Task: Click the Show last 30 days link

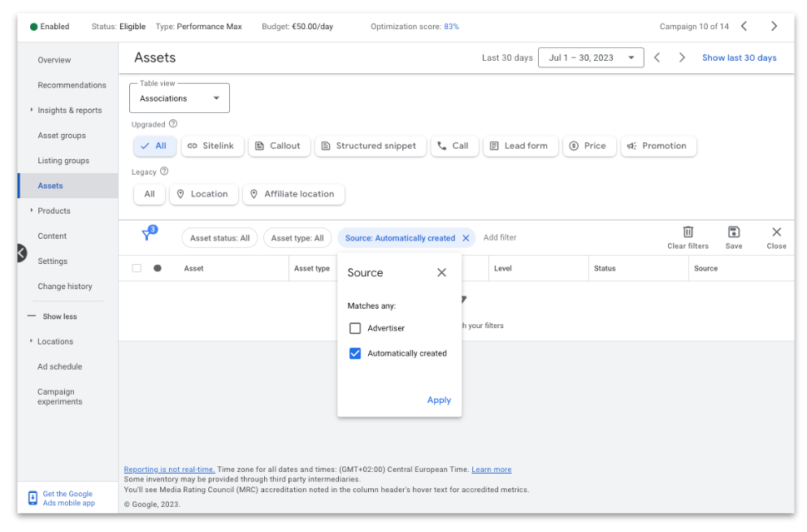Action: tap(739, 58)
